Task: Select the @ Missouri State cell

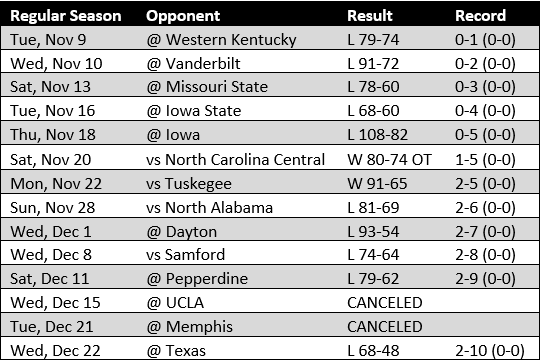Action: (x=207, y=86)
